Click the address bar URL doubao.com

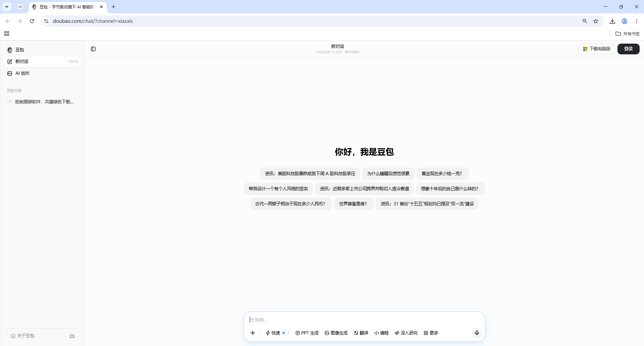(x=93, y=21)
